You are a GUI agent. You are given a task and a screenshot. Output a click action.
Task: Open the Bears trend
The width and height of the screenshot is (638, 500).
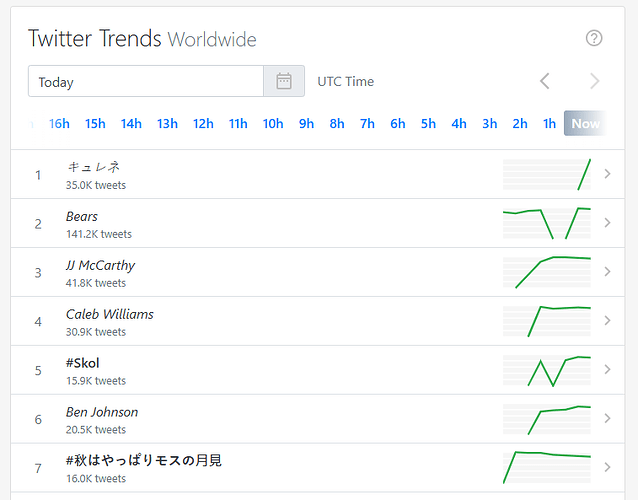pyautogui.click(x=82, y=216)
